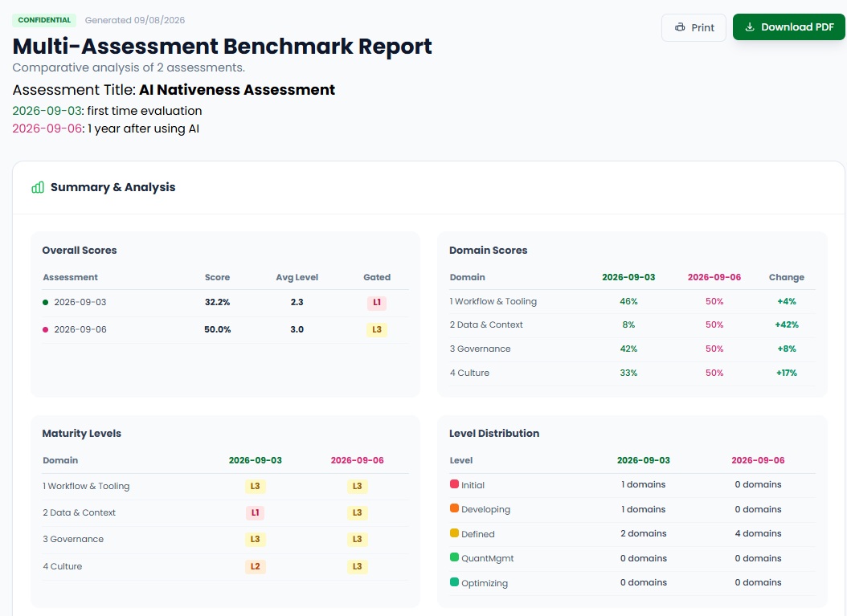Click 4 Culture in the Maturity Levels table

[x=62, y=566]
